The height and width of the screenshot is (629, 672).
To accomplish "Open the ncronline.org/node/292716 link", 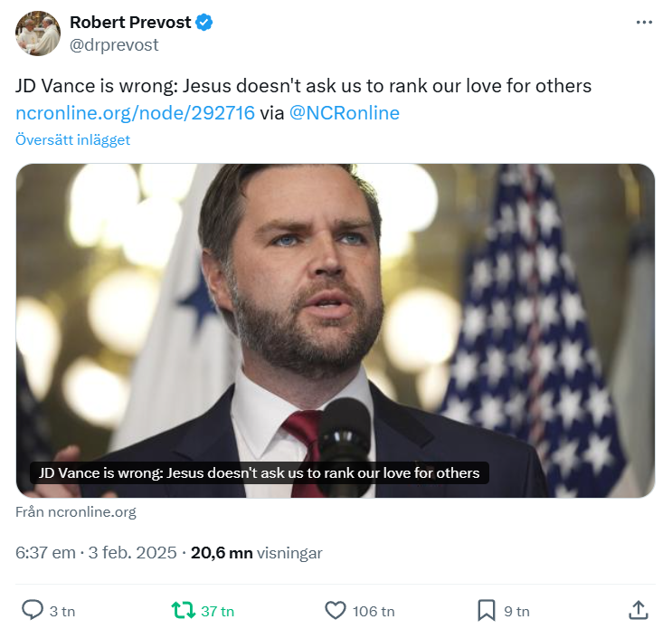I will pyautogui.click(x=136, y=113).
